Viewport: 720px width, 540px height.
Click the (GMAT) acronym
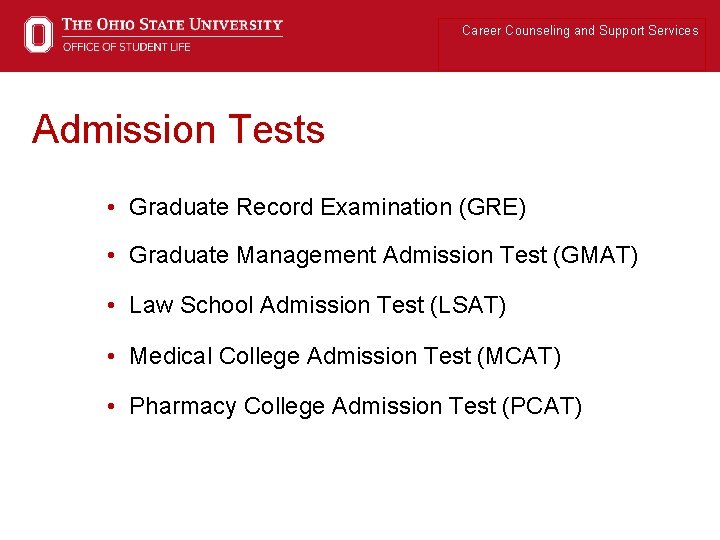coord(594,257)
